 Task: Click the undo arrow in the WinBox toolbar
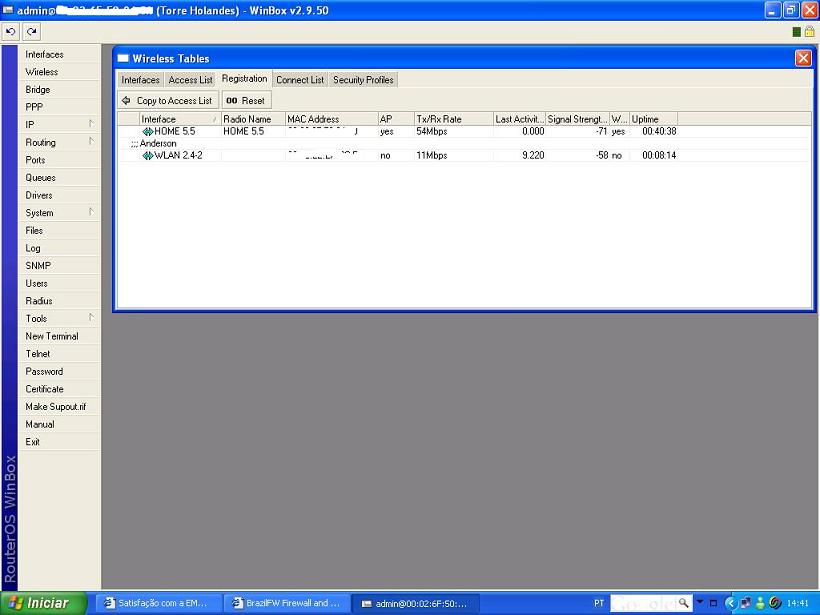coord(10,31)
